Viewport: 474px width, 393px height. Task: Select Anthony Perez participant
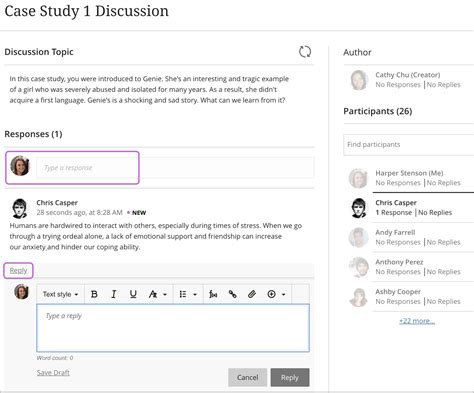399,262
